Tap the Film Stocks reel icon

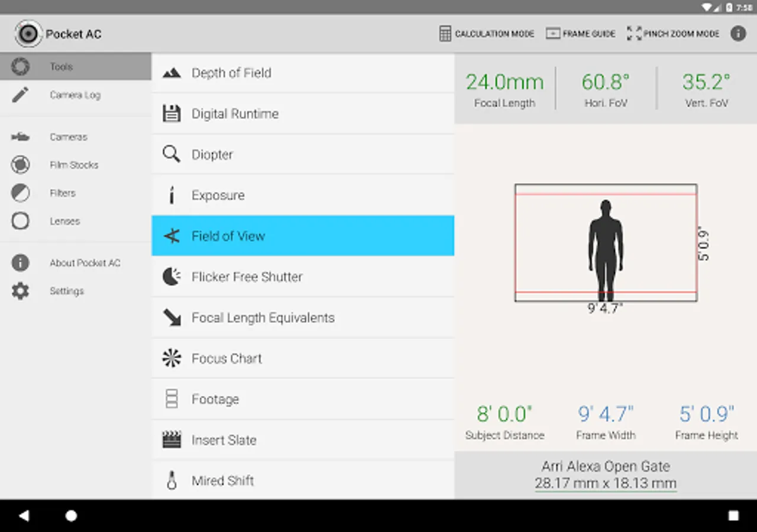(20, 165)
